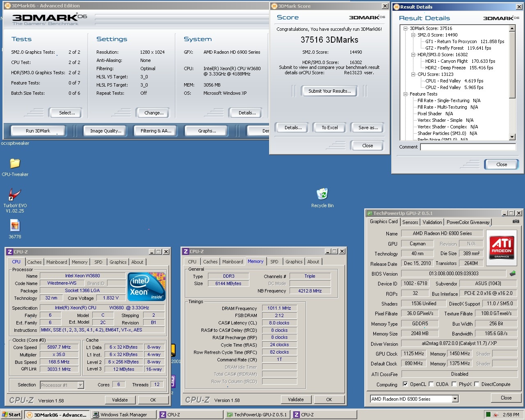
Task: Click the DRAM Frequency 1011.1 MHz value
Action: (x=279, y=308)
